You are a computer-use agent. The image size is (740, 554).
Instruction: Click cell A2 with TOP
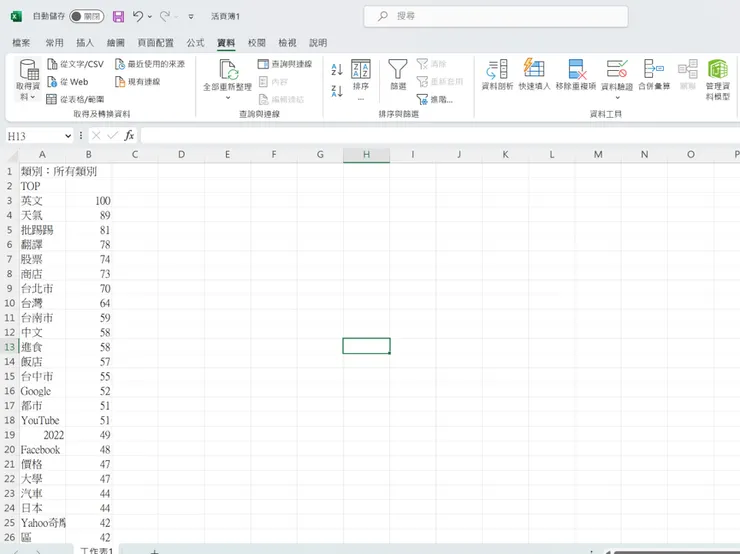click(42, 186)
